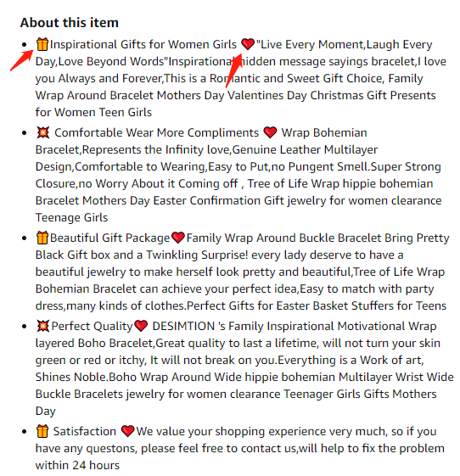460x476 pixels.
Task: Click the explosion emoji before Perfect Quality
Action: point(42,326)
